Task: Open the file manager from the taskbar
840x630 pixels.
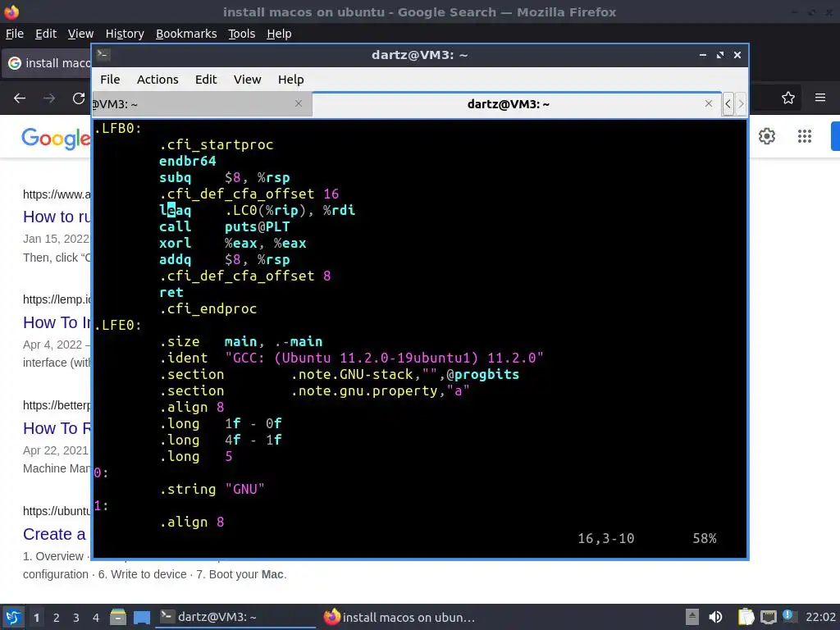Action: pos(118,617)
